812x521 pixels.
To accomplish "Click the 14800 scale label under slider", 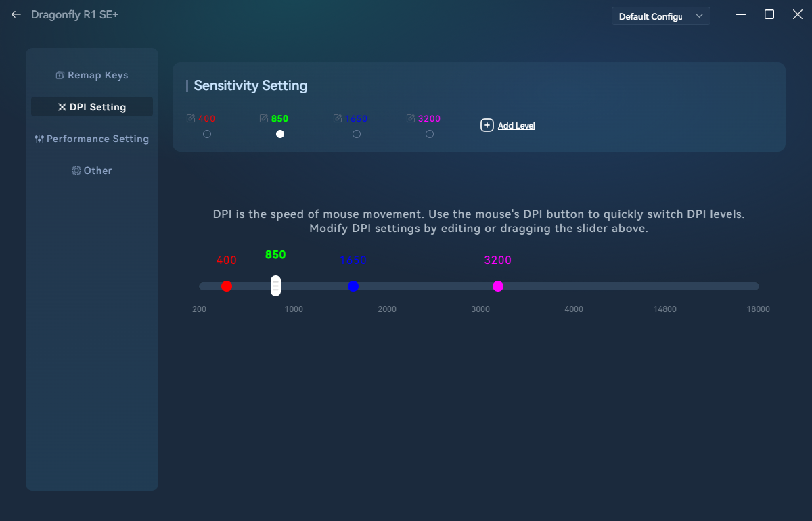I will 664,309.
